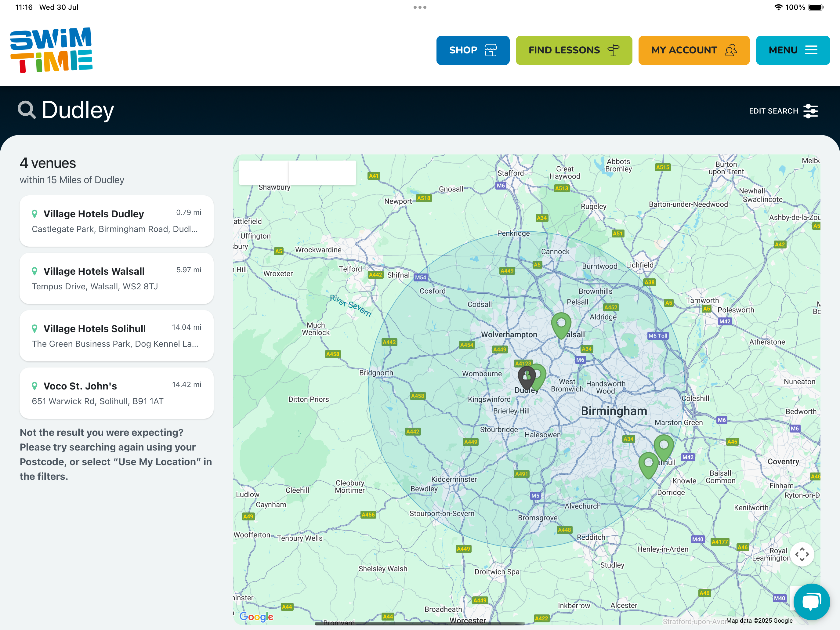
Task: Open the live chat bubble
Action: [x=812, y=602]
